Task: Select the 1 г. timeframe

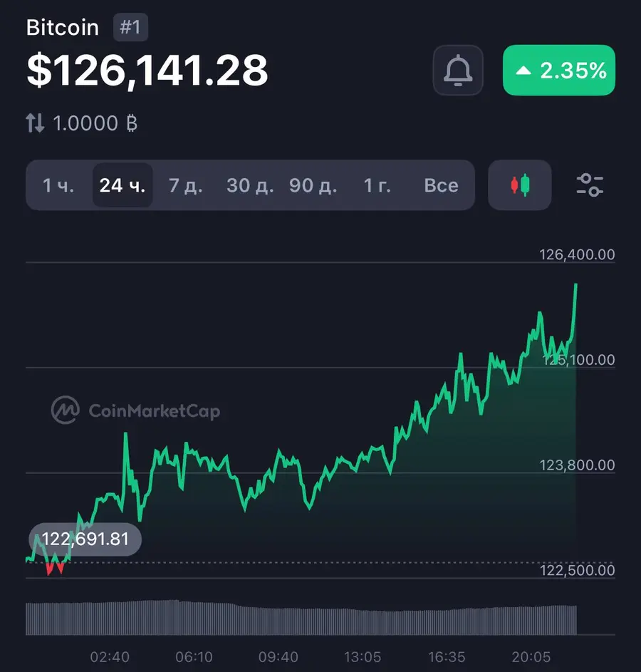Action: [x=377, y=185]
